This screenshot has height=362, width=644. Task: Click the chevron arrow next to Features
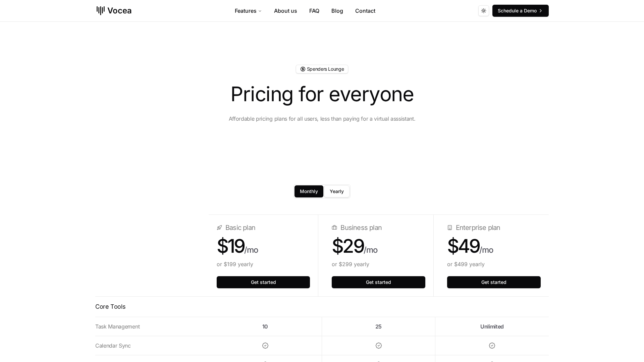260,11
